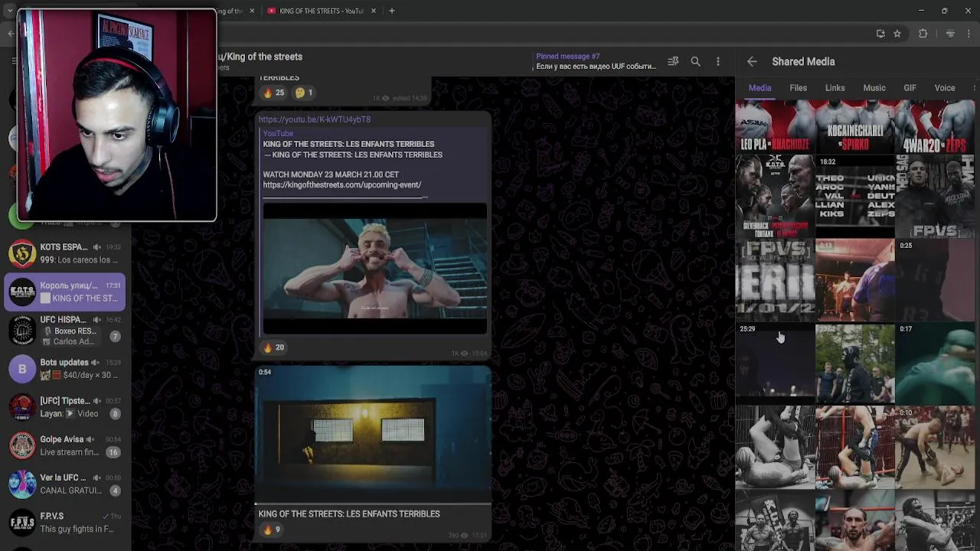Switch to the Media tab

click(759, 88)
